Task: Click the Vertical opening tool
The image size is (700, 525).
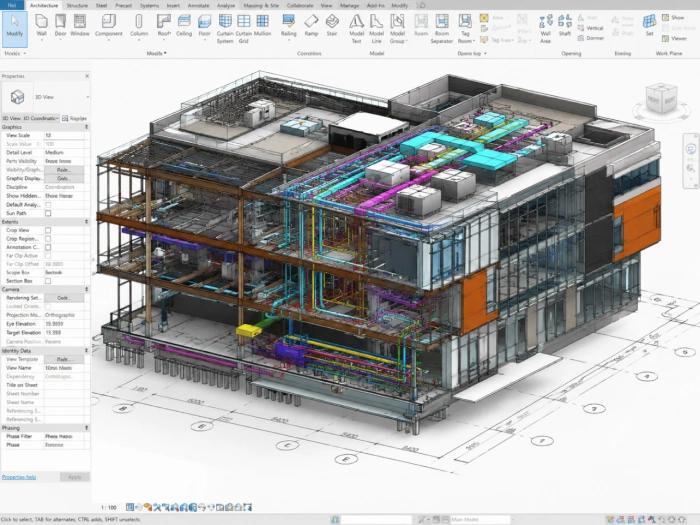Action: (x=590, y=28)
